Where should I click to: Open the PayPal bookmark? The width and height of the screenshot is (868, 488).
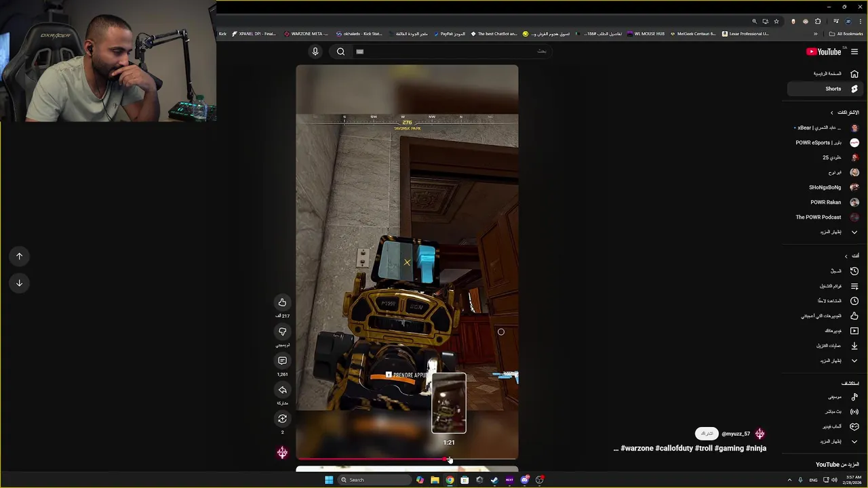click(x=449, y=34)
